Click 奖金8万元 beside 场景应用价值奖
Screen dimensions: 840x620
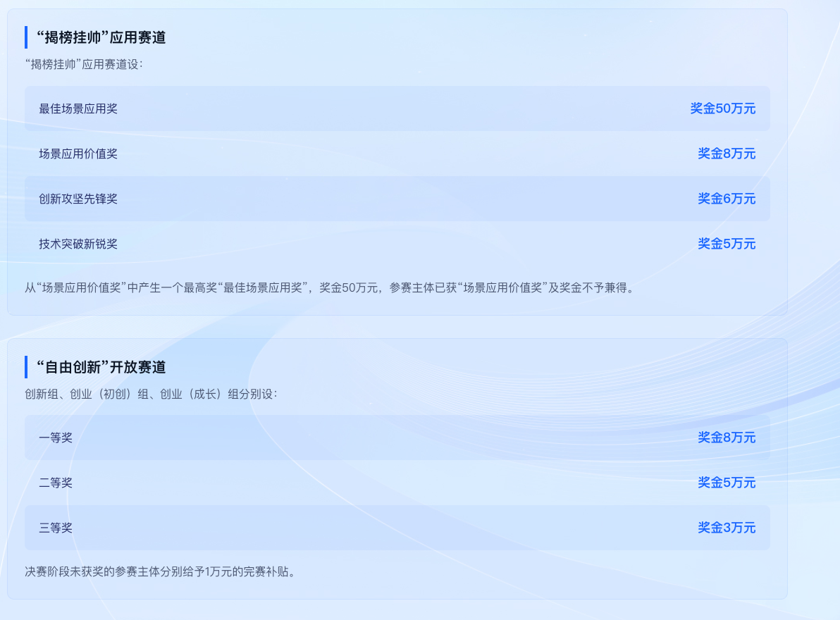(x=727, y=154)
